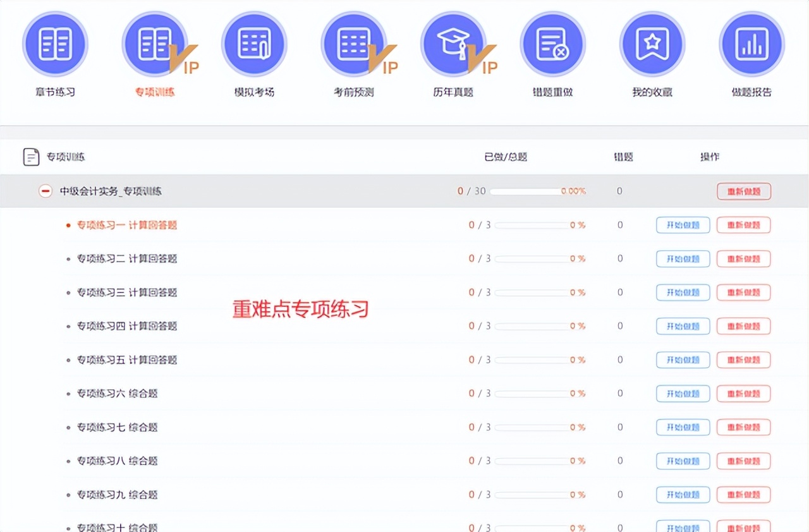Open 我的收藏 collection icon
Screen dimensions: 809x532
[652, 43]
